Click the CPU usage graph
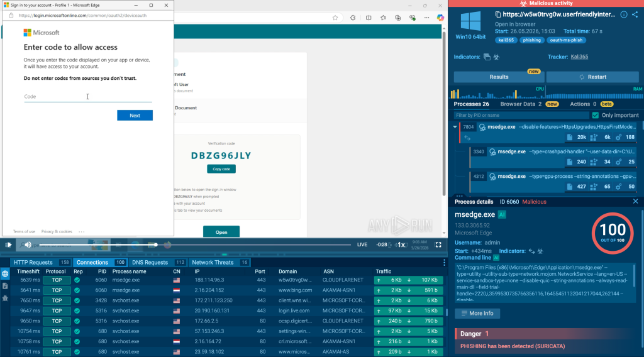644x357 pixels. 497,93
